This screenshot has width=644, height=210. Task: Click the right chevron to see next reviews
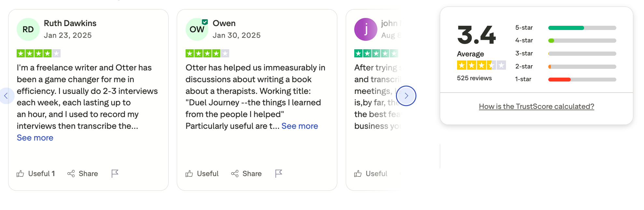coord(406,96)
